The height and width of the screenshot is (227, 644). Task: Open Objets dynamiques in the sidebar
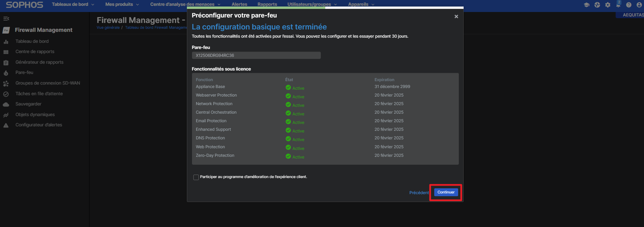click(35, 115)
